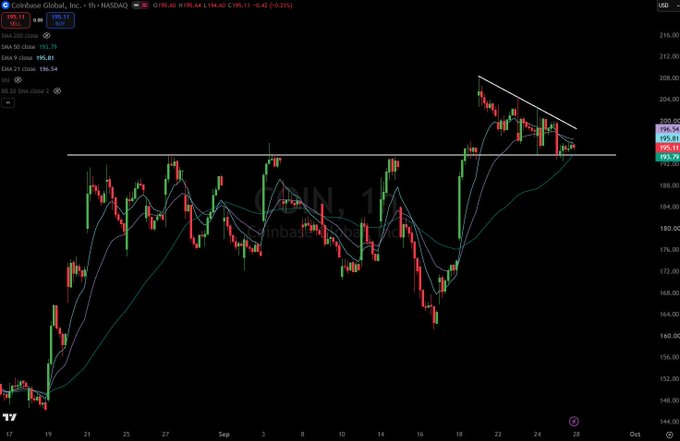Click the TradingView logo at the chart's lower left

tap(10, 417)
